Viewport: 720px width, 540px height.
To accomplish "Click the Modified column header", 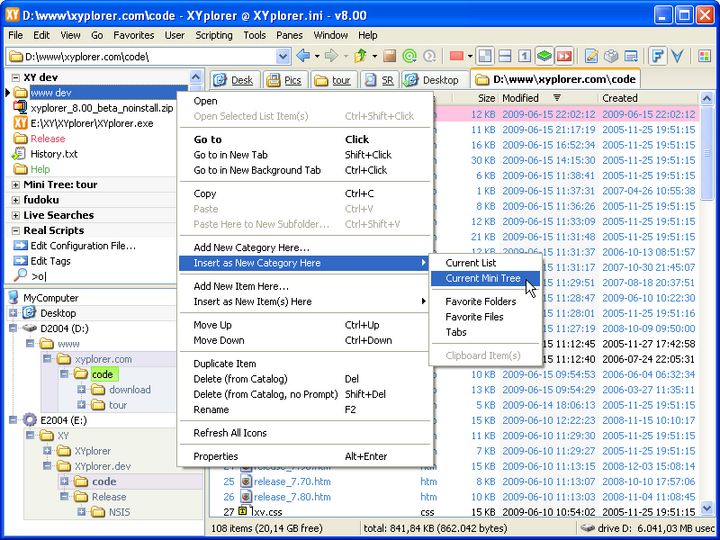I will pos(549,98).
